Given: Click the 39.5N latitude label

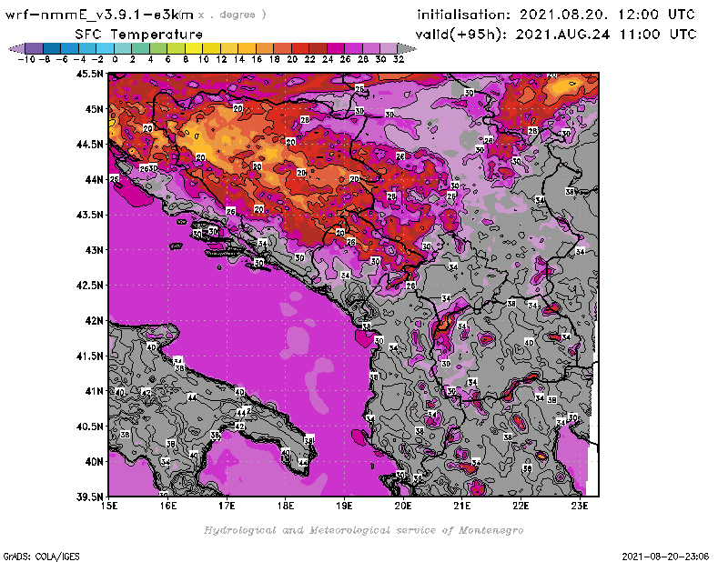Looking at the screenshot, I should pyautogui.click(x=89, y=497).
